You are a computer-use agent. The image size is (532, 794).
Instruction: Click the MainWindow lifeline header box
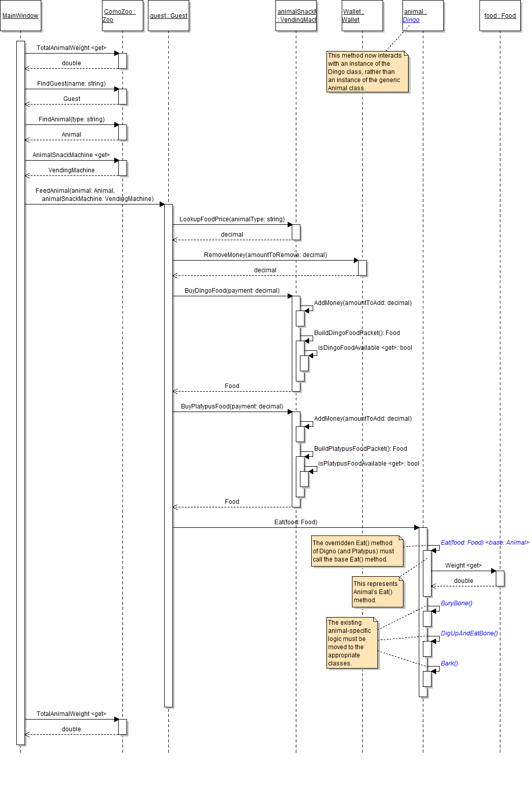(x=20, y=16)
